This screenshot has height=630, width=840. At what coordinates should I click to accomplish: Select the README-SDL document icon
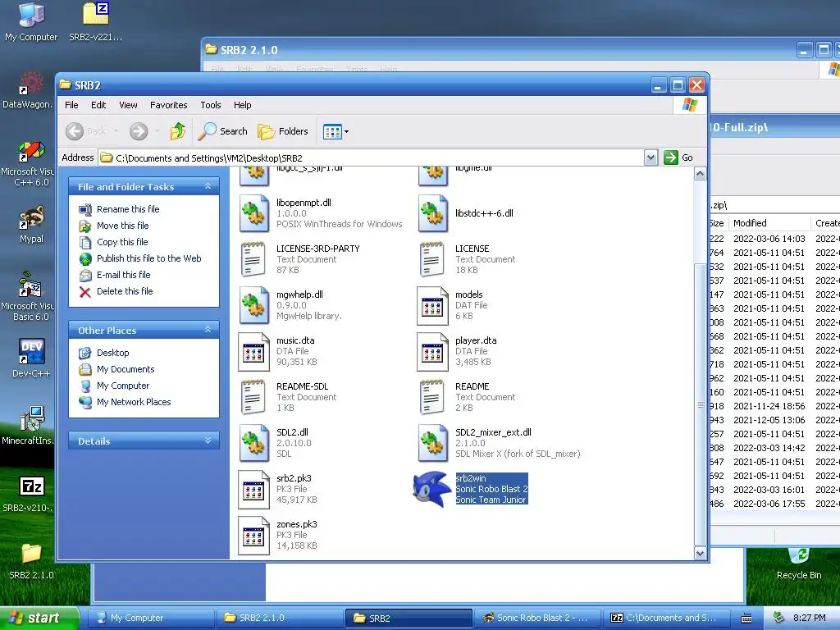[x=254, y=397]
